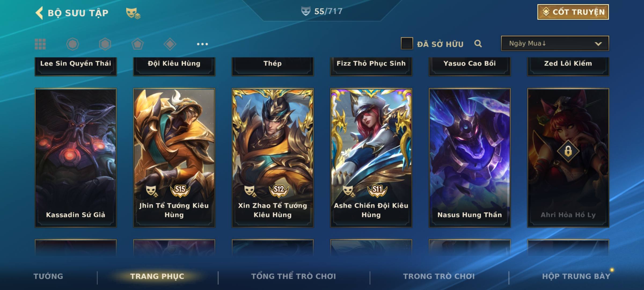The height and width of the screenshot is (290, 644).
Task: Select the grid all-skins filter icon
Action: [40, 44]
